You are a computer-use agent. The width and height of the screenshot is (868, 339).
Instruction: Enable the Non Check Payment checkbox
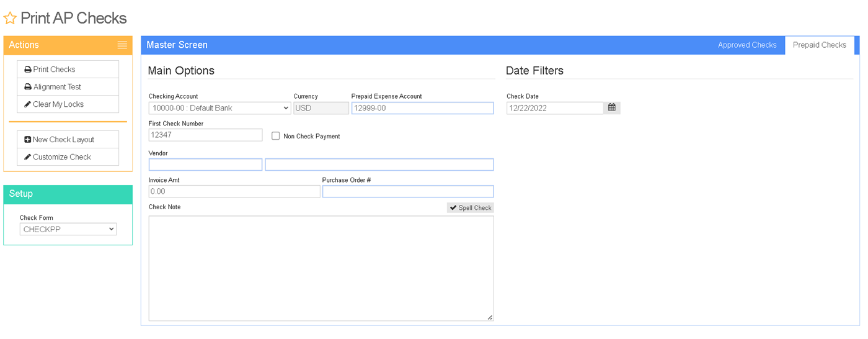click(276, 136)
